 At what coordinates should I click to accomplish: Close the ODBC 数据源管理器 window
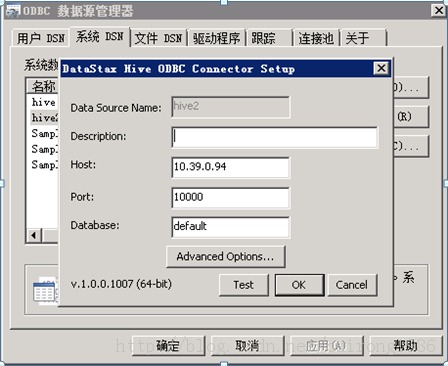(439, 11)
